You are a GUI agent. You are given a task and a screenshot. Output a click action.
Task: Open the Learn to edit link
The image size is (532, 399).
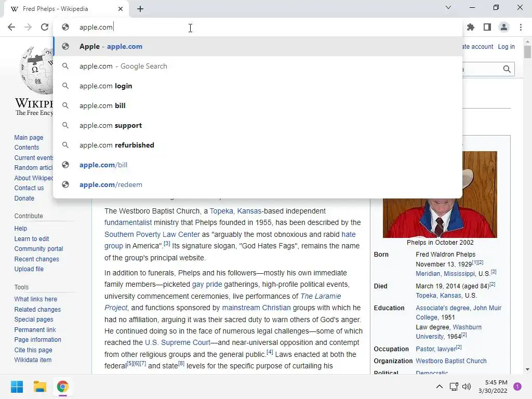pyautogui.click(x=32, y=238)
